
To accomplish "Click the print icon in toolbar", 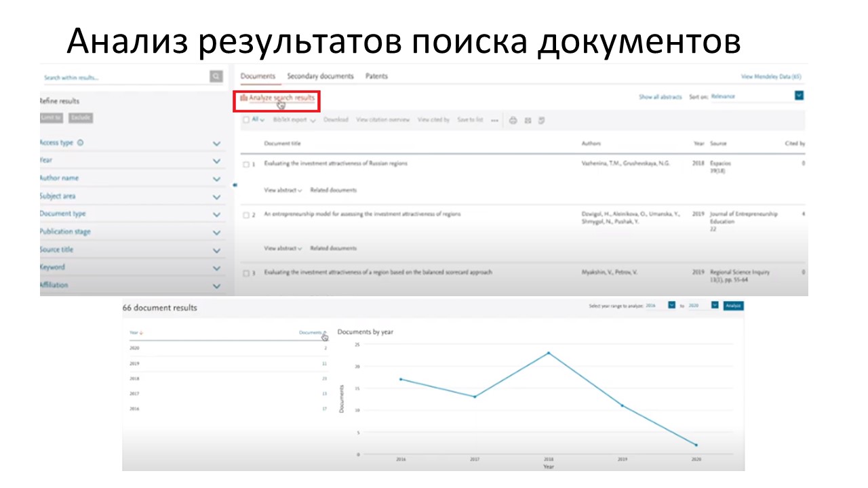I will 513,121.
